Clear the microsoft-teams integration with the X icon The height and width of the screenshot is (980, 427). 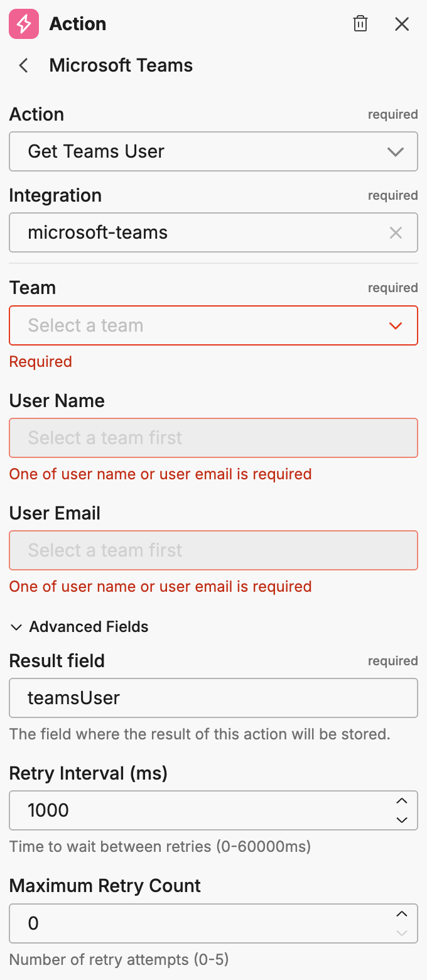(x=396, y=232)
